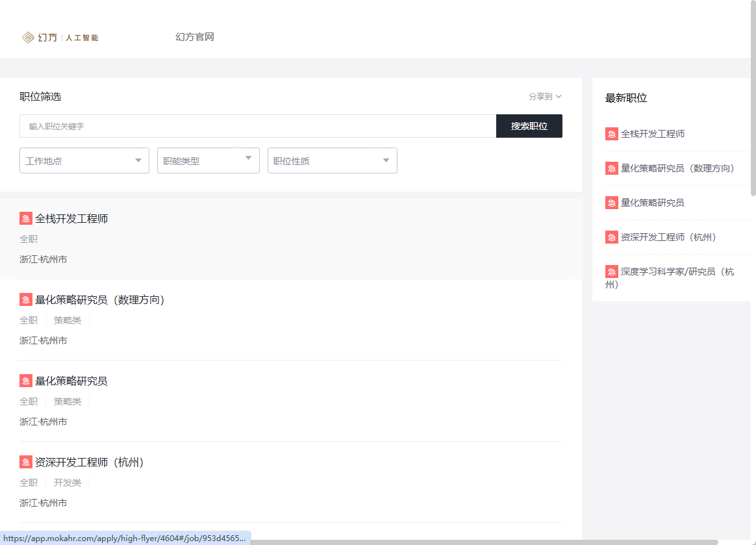The image size is (756, 545).
Task: Click the 幻方 logo icon in header
Action: [x=28, y=38]
